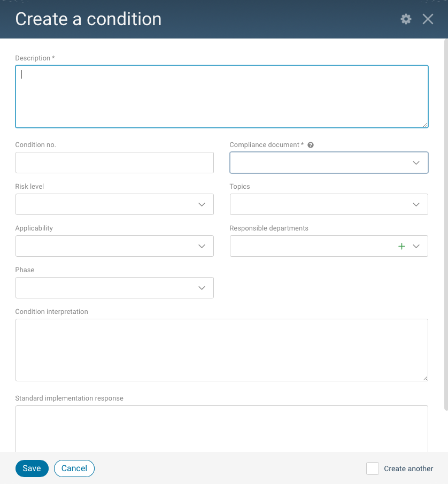Open the dialog settings gear icon
448x484 pixels.
pyautogui.click(x=406, y=19)
